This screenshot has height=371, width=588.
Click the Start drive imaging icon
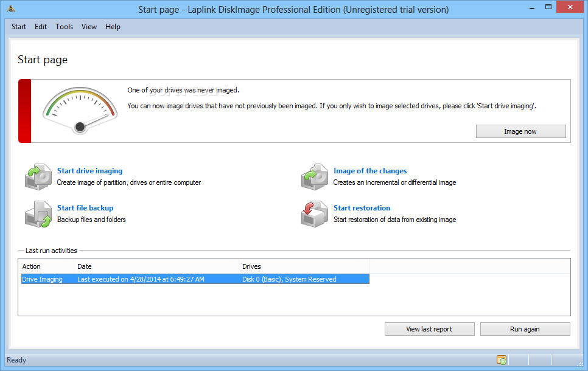tap(38, 176)
